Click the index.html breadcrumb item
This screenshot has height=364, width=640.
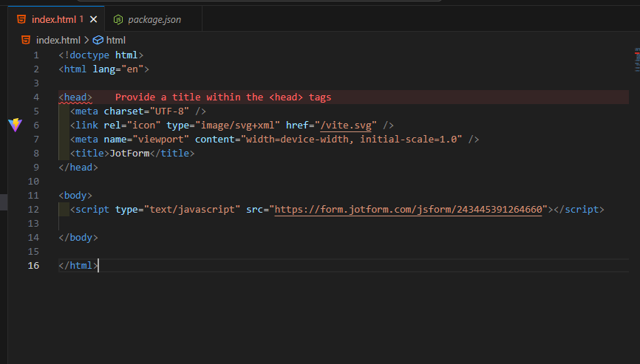click(x=58, y=41)
